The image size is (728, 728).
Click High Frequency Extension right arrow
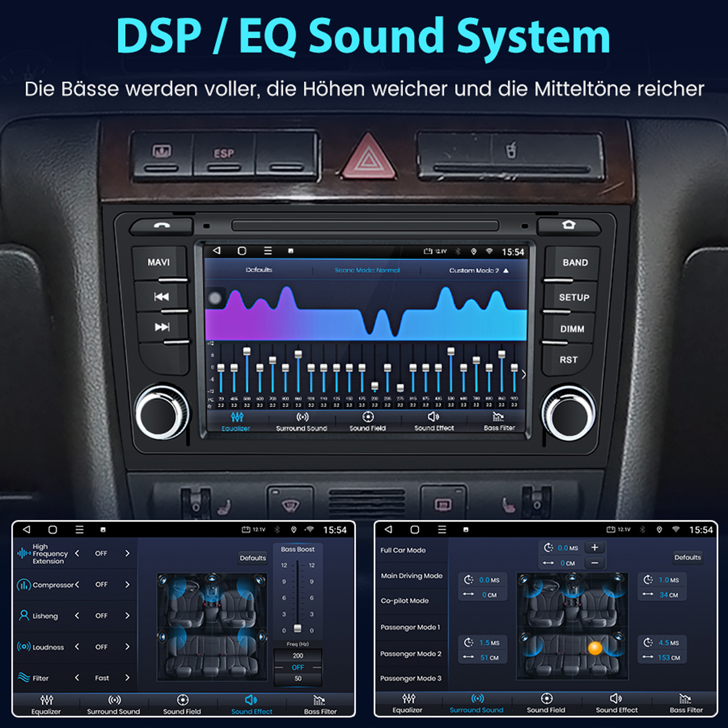(127, 553)
